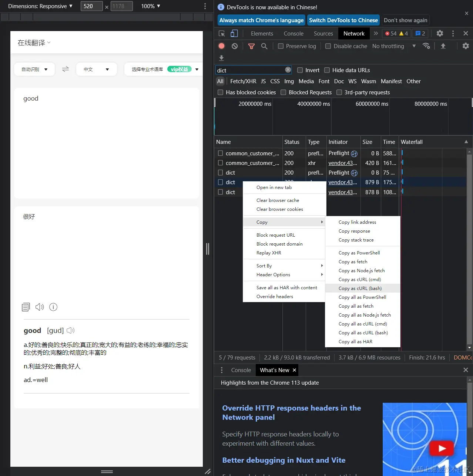The height and width of the screenshot is (476, 473).
Task: Click the issues counter badge
Action: 420,33
